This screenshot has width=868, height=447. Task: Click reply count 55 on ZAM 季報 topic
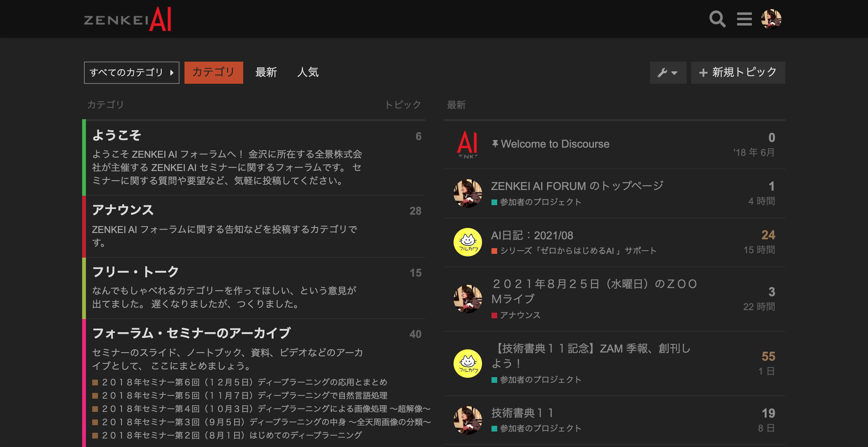pos(768,356)
